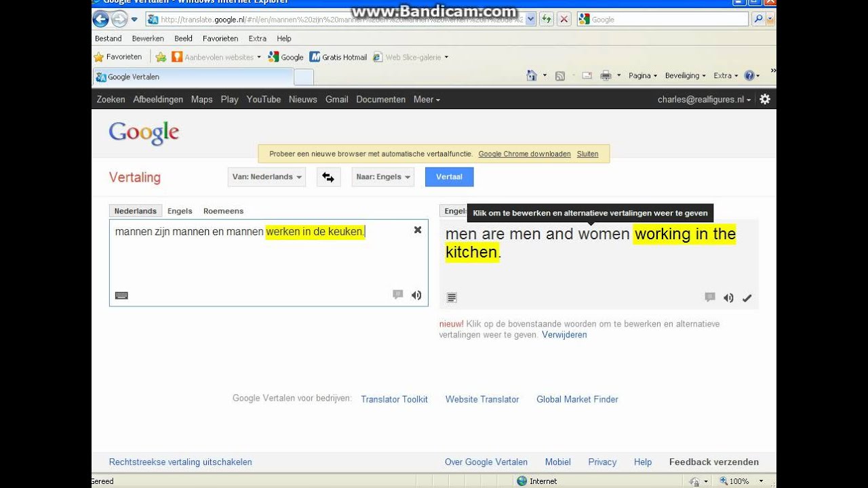
Task: Select the Nederlands source language tab
Action: [136, 211]
